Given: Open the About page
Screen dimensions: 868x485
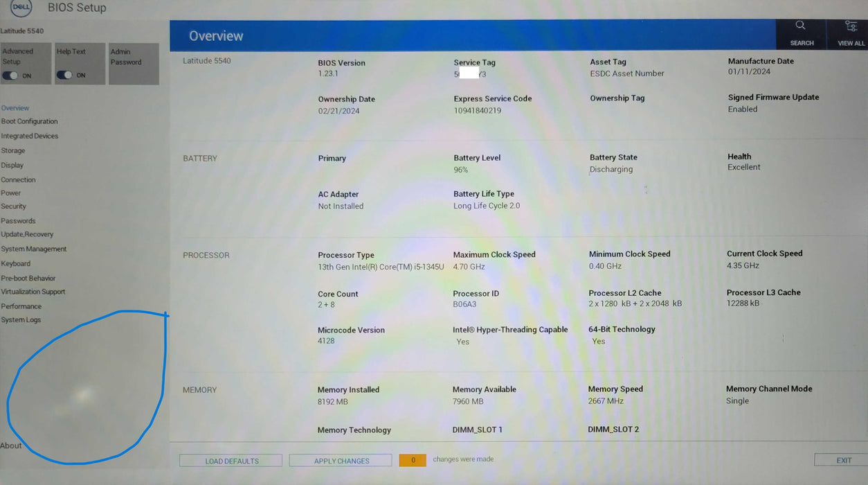Looking at the screenshot, I should coord(11,446).
